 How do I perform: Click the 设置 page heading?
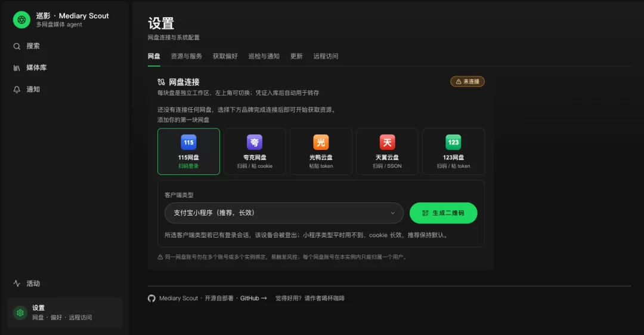161,23
